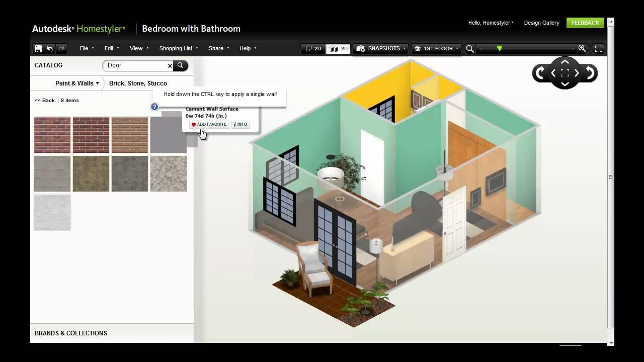
Task: Rotate view clockwise with right curved arrow
Action: [x=590, y=73]
